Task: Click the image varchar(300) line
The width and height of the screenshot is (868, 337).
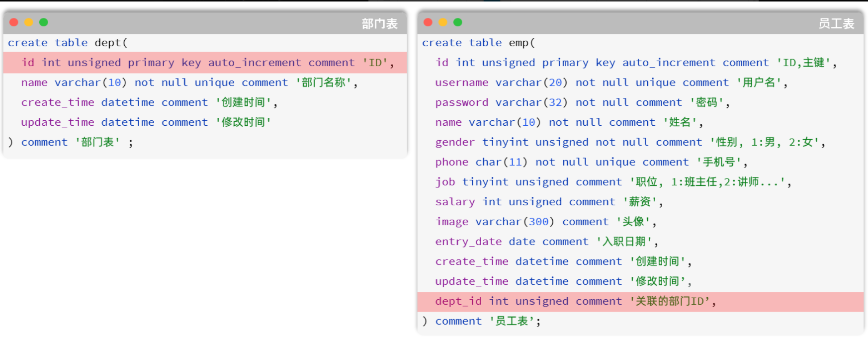Action: pos(545,222)
